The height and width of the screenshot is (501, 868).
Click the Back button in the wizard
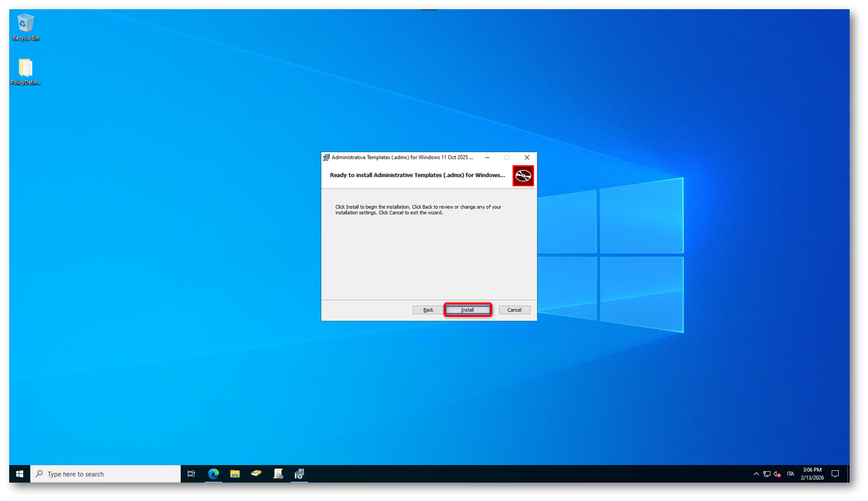(427, 310)
